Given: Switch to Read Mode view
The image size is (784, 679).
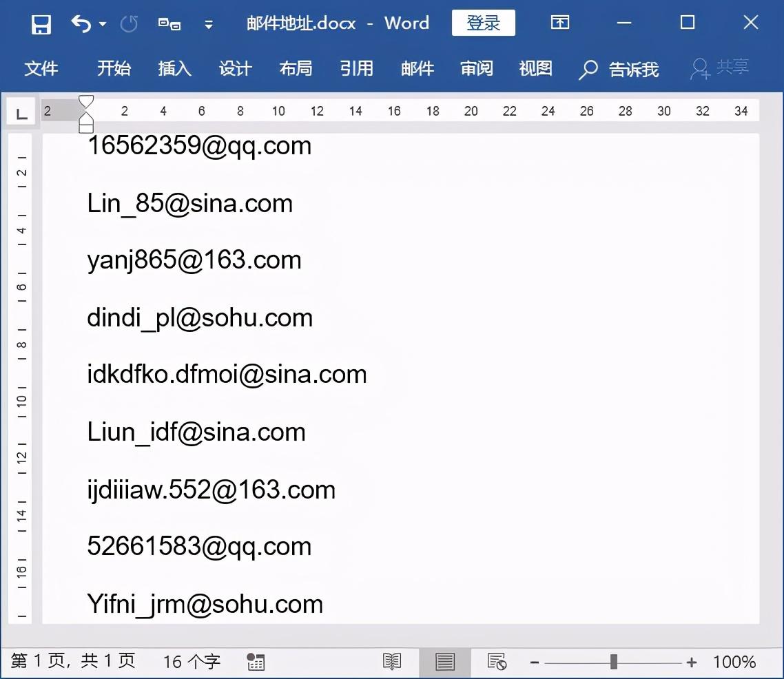Looking at the screenshot, I should 392,660.
